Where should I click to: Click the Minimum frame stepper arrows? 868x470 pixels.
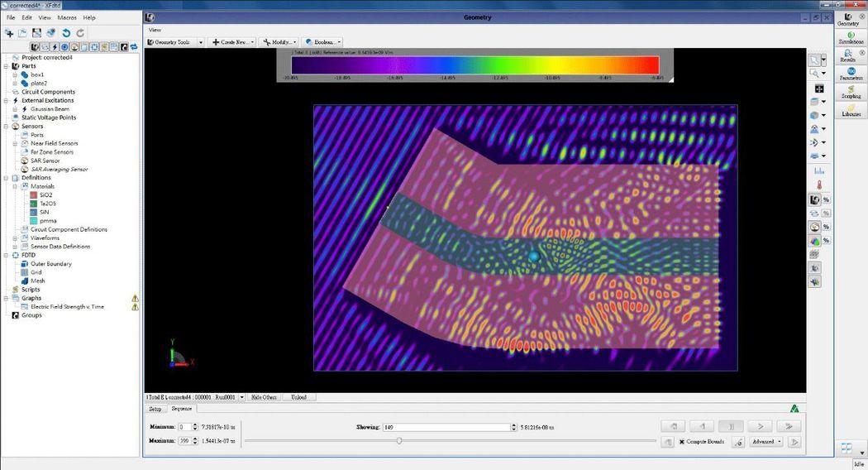pyautogui.click(x=195, y=427)
